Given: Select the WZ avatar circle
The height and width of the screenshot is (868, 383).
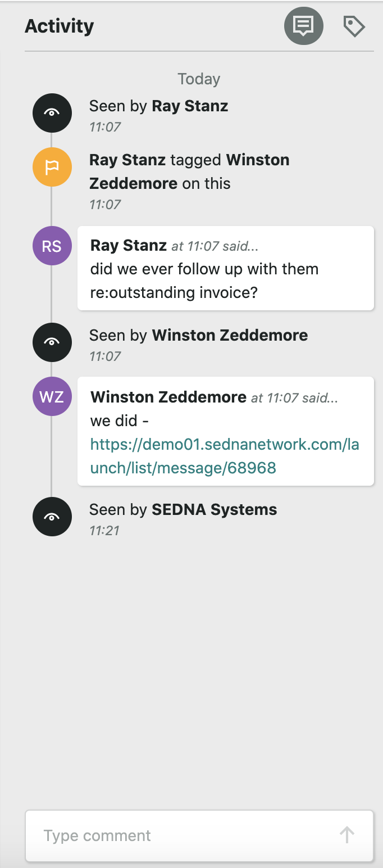Looking at the screenshot, I should 52,396.
